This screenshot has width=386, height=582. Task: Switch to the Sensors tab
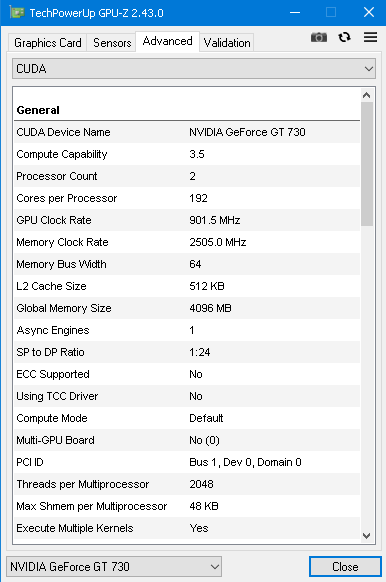pyautogui.click(x=112, y=43)
